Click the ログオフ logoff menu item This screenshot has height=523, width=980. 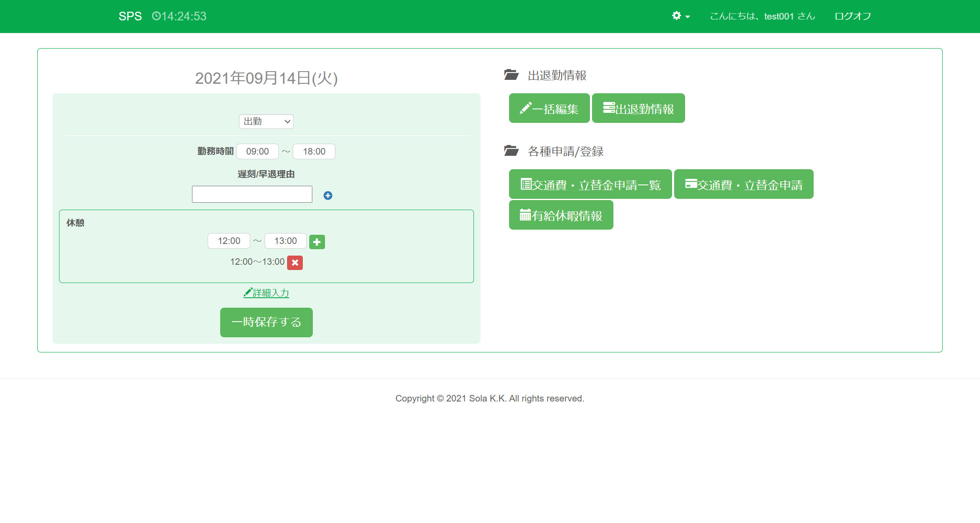(x=852, y=16)
